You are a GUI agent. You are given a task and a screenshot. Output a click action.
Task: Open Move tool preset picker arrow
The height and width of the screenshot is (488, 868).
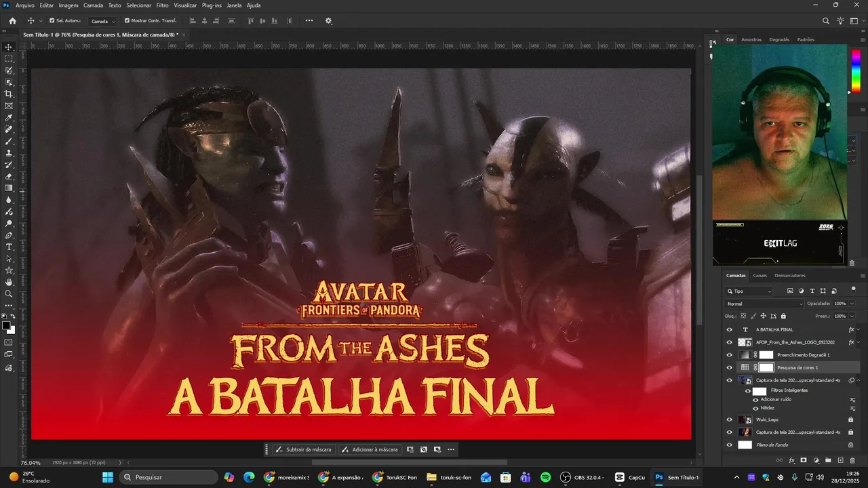[41, 21]
